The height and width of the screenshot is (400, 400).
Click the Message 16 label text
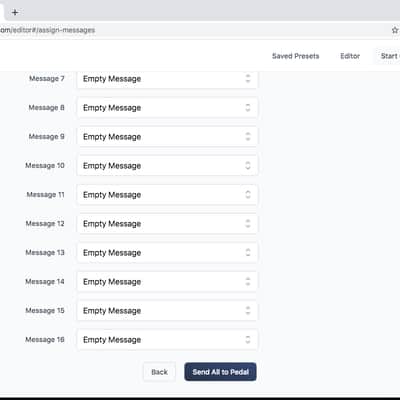(45, 340)
